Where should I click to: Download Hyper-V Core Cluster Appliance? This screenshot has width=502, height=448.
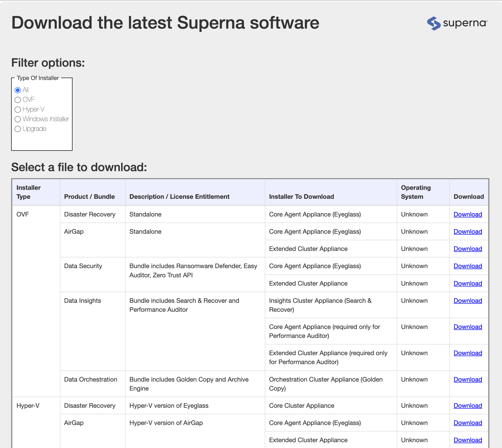pyautogui.click(x=468, y=406)
